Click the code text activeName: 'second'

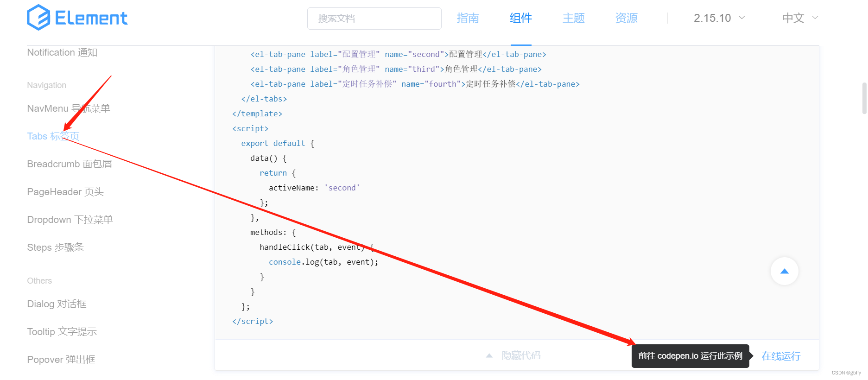(314, 188)
